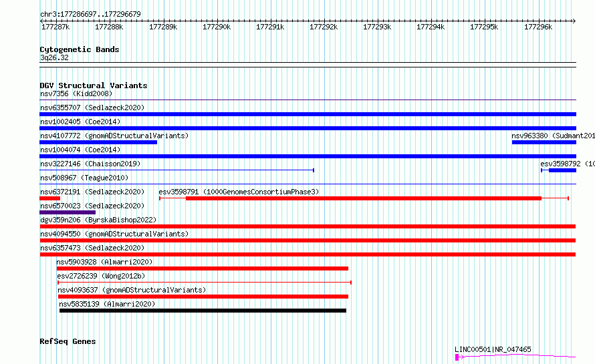The height and width of the screenshot is (364, 595).
Task: Click the 177290k ruler tick label
Action: 217,27
